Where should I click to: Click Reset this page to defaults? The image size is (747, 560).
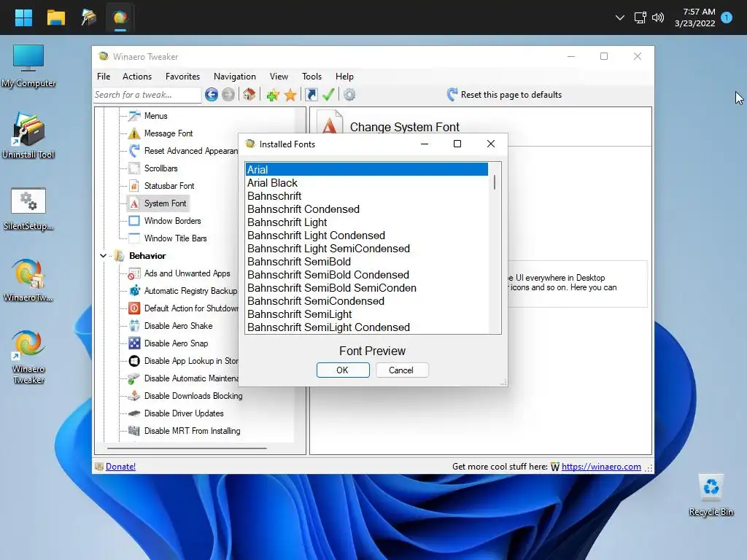click(x=505, y=95)
